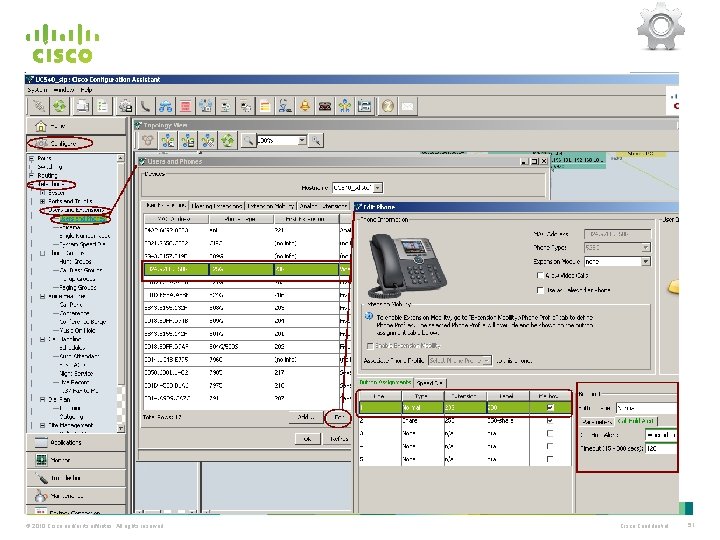Open the Associated Phone Profile dropdown
Viewport: 720px width, 540px height.
tap(487, 360)
